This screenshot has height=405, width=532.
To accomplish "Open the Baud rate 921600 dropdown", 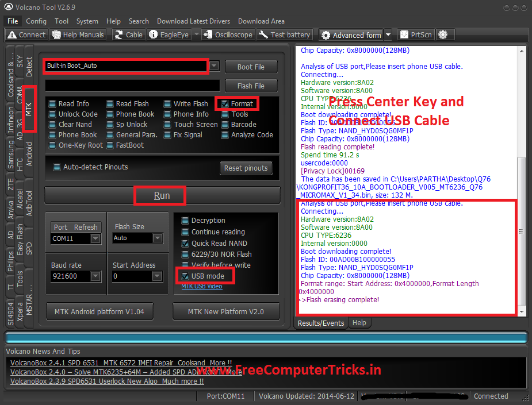I will (95, 276).
